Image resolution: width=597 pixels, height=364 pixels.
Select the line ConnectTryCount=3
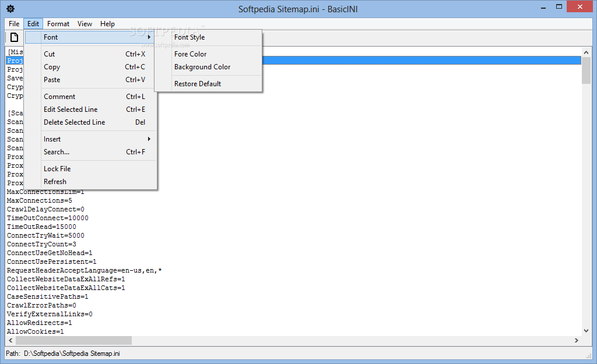(x=41, y=244)
